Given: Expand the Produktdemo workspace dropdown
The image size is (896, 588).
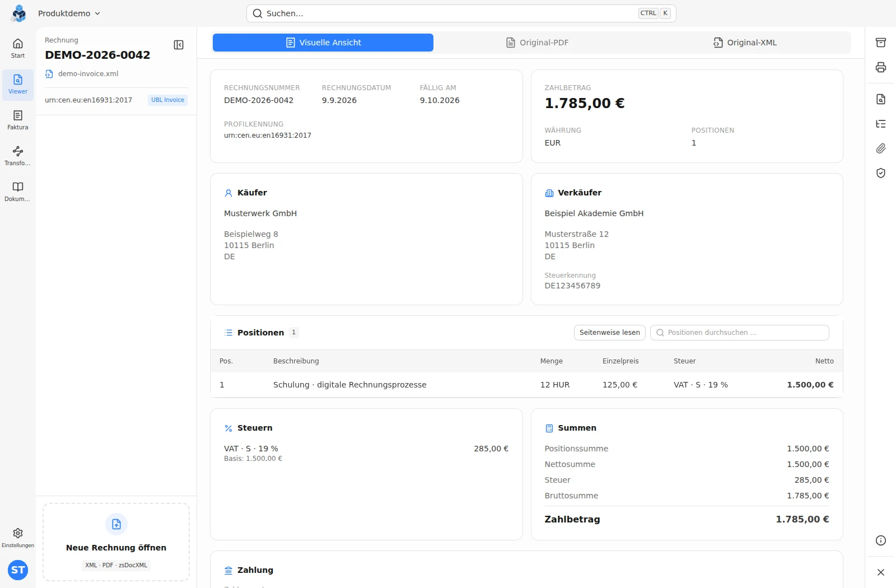Looking at the screenshot, I should pyautogui.click(x=69, y=13).
